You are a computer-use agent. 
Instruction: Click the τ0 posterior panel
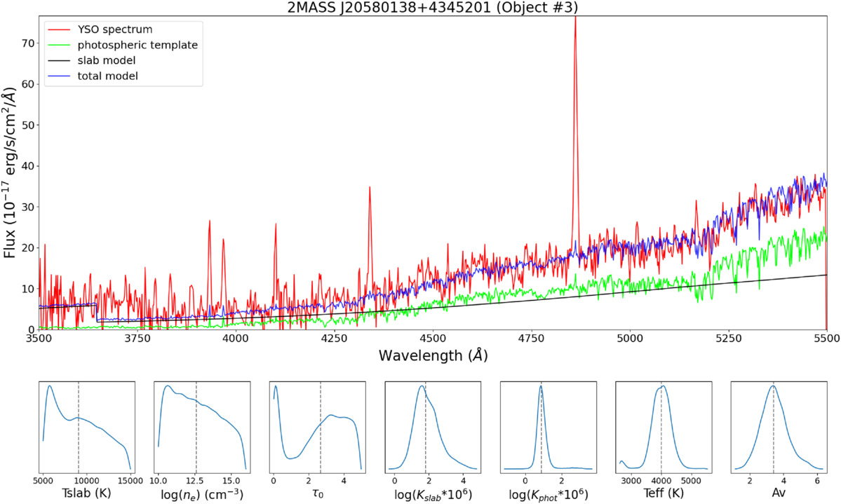point(318,428)
